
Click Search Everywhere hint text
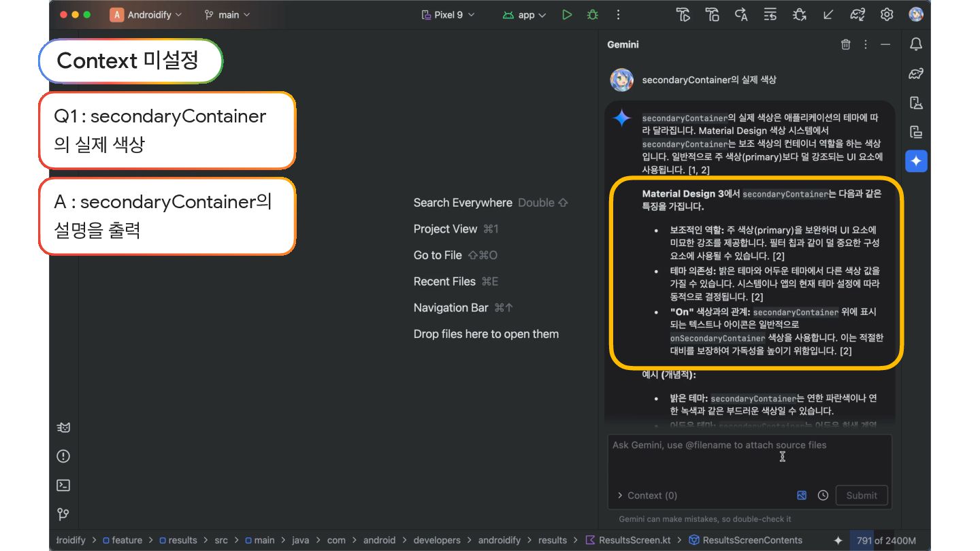[x=463, y=203]
